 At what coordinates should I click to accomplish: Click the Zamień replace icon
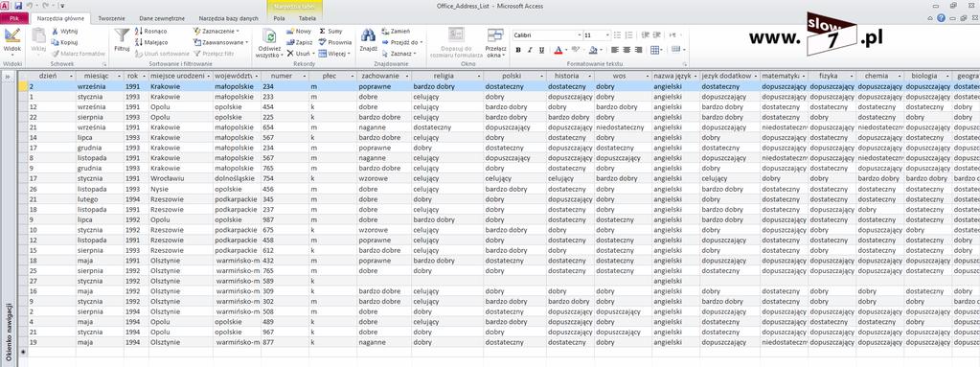pyautogui.click(x=385, y=32)
